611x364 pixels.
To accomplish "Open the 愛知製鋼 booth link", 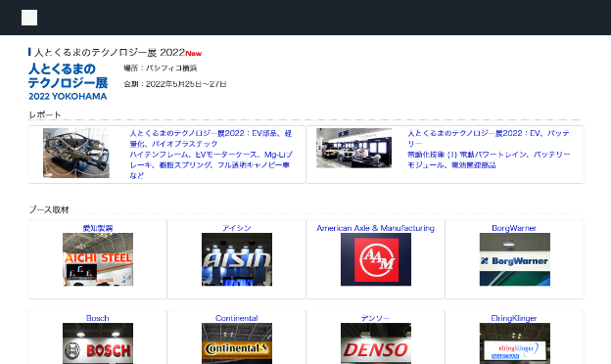I will [x=98, y=228].
